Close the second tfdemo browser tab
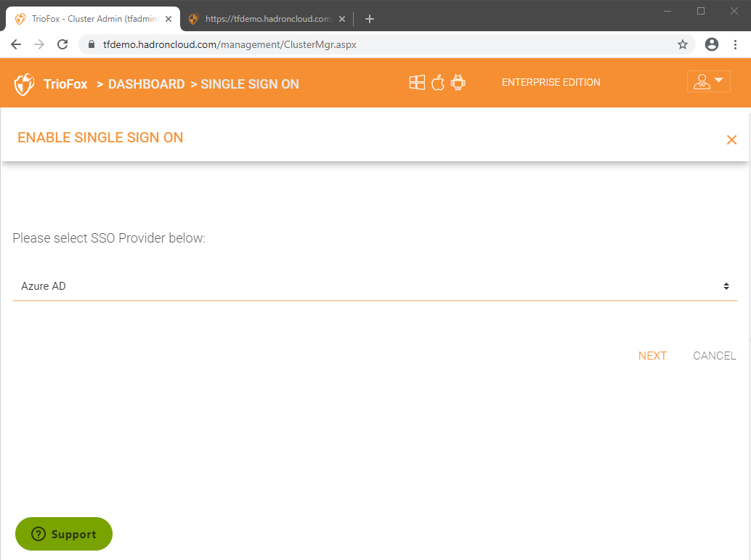751x560 pixels. coord(342,19)
